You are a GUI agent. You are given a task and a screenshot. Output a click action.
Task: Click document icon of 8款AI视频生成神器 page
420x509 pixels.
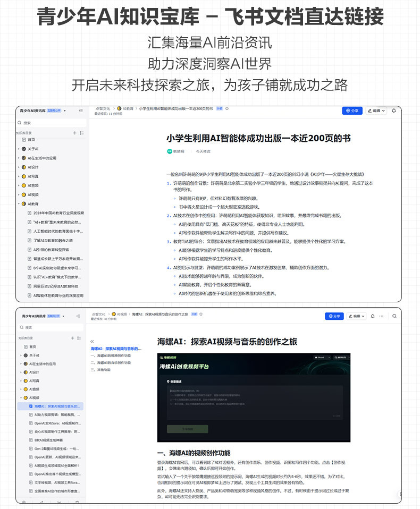coord(31,440)
